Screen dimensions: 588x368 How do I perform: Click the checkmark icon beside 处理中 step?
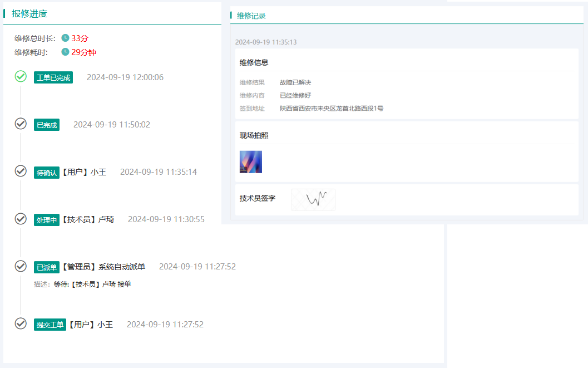click(21, 219)
